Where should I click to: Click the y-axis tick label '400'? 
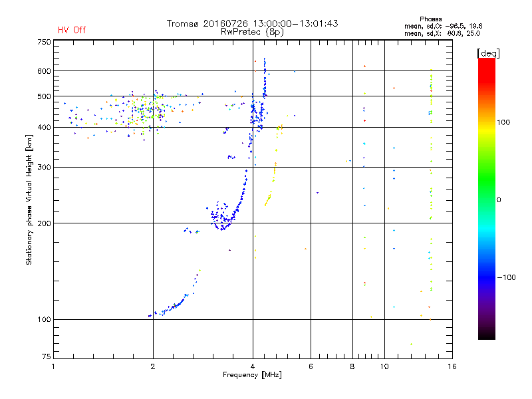point(44,127)
